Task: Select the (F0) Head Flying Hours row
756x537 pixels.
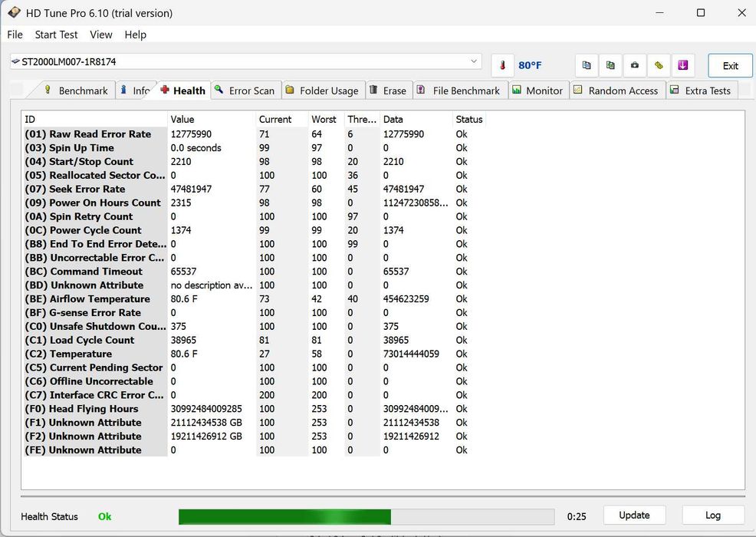Action: 254,409
